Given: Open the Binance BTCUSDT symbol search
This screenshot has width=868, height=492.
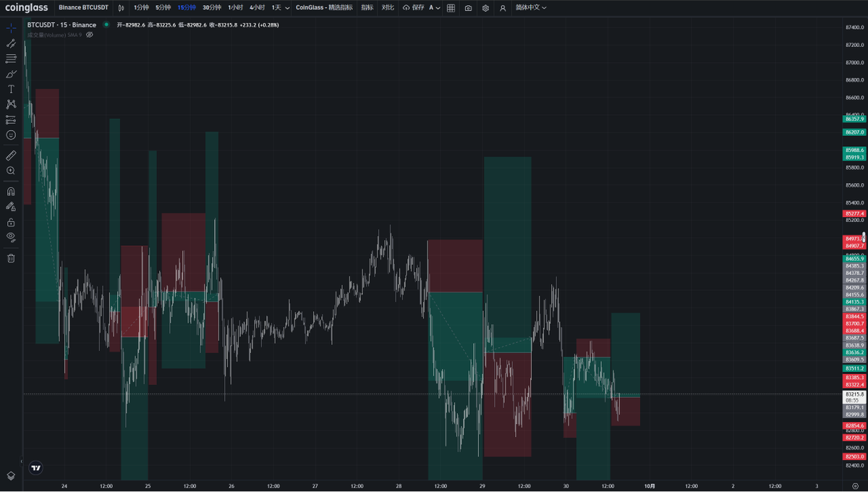Looking at the screenshot, I should coord(84,8).
